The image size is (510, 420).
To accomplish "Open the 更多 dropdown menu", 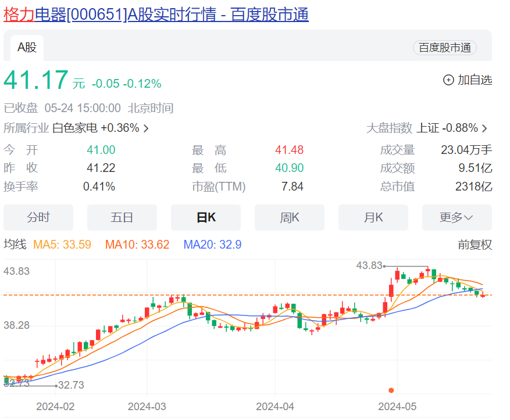I will click(456, 217).
